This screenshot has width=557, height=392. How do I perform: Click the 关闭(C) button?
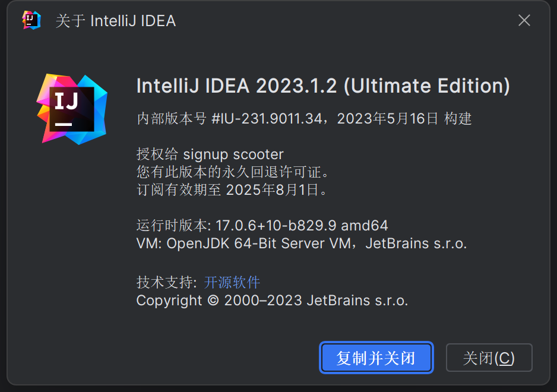[489, 358]
